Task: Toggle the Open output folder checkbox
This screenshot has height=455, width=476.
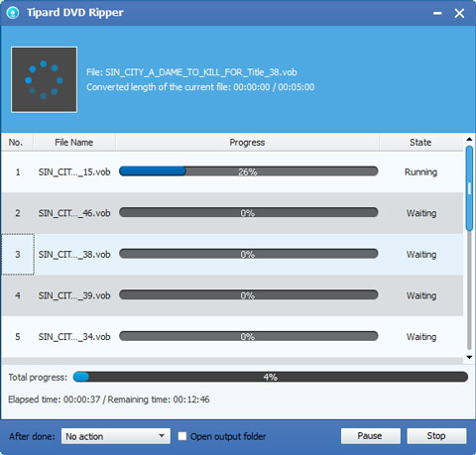Action: pos(182,436)
